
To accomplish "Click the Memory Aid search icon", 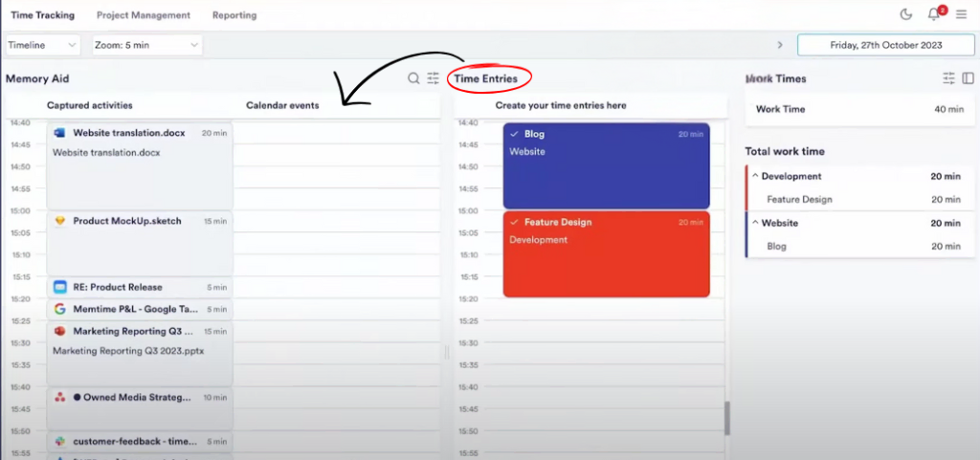I will pyautogui.click(x=413, y=78).
